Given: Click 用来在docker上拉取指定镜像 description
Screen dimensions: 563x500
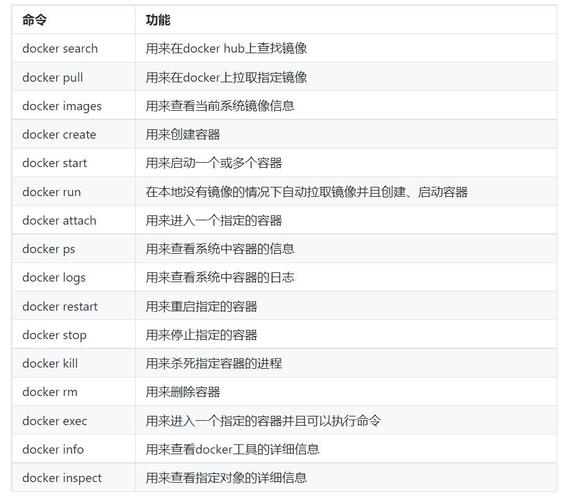Looking at the screenshot, I should pyautogui.click(x=226, y=77).
